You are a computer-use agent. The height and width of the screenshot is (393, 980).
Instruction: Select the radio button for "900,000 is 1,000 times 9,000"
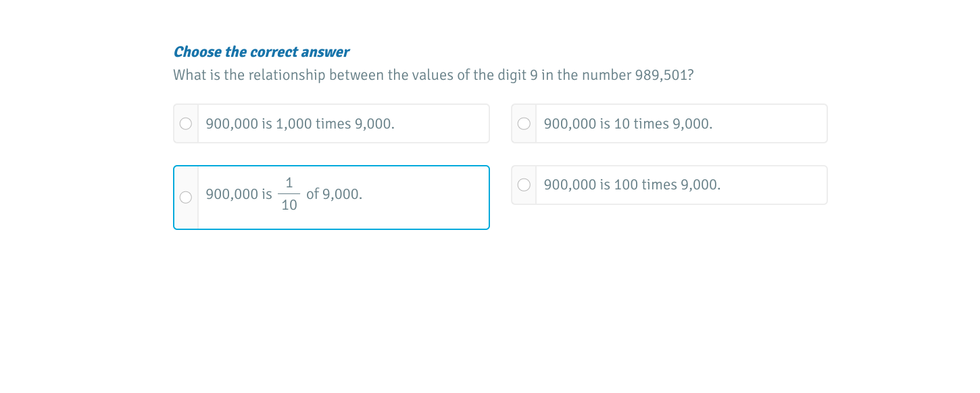[x=185, y=123]
